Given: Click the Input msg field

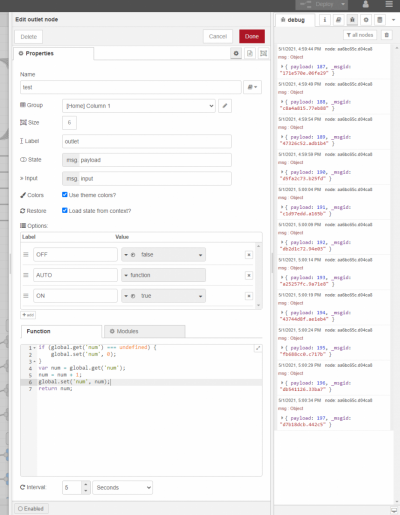Looking at the screenshot, I should point(147,179).
